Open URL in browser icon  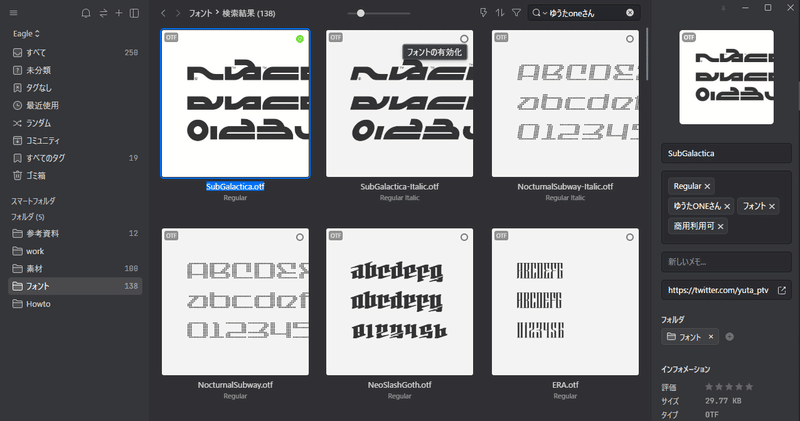click(782, 290)
